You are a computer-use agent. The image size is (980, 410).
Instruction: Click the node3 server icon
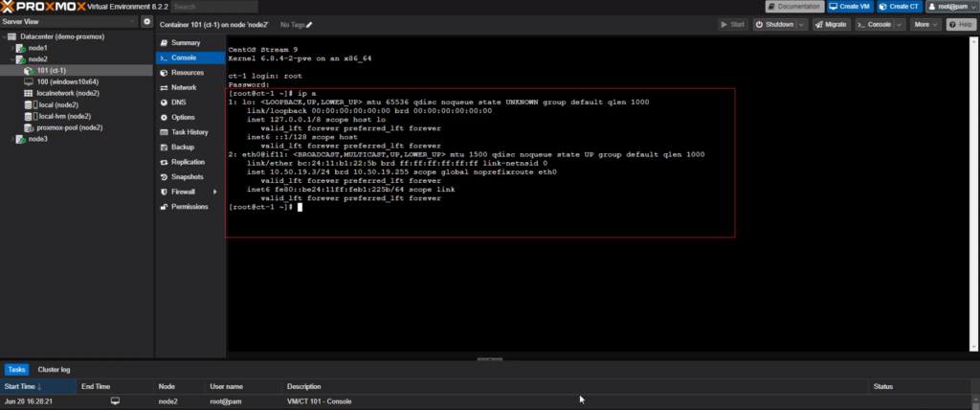(21, 139)
